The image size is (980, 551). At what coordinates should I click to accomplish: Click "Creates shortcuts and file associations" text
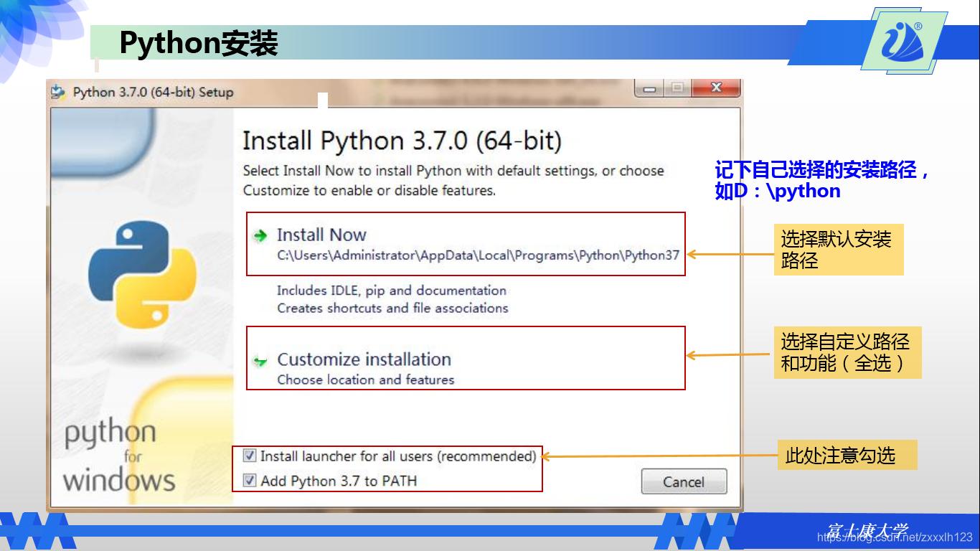[x=392, y=308]
